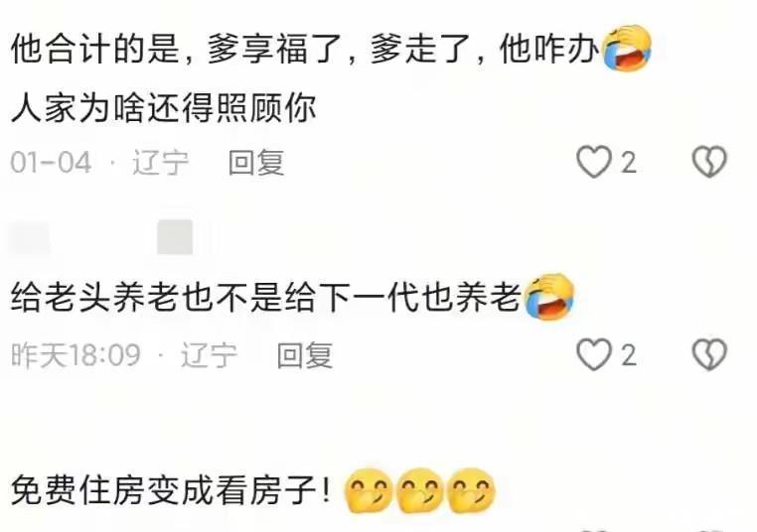Viewport: 757px width, 532px height.
Task: Tap 辽宁 location next to 01-04
Action: click(x=161, y=162)
